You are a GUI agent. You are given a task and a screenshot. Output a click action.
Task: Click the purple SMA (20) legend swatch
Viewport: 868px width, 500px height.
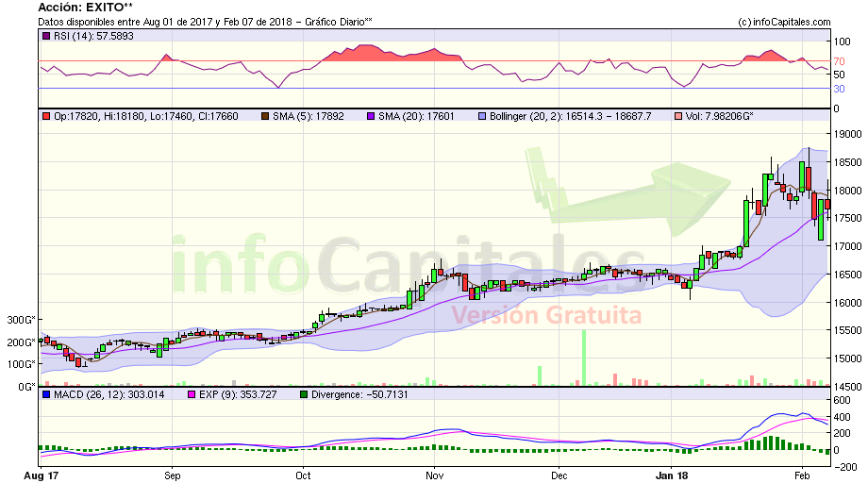tap(371, 116)
